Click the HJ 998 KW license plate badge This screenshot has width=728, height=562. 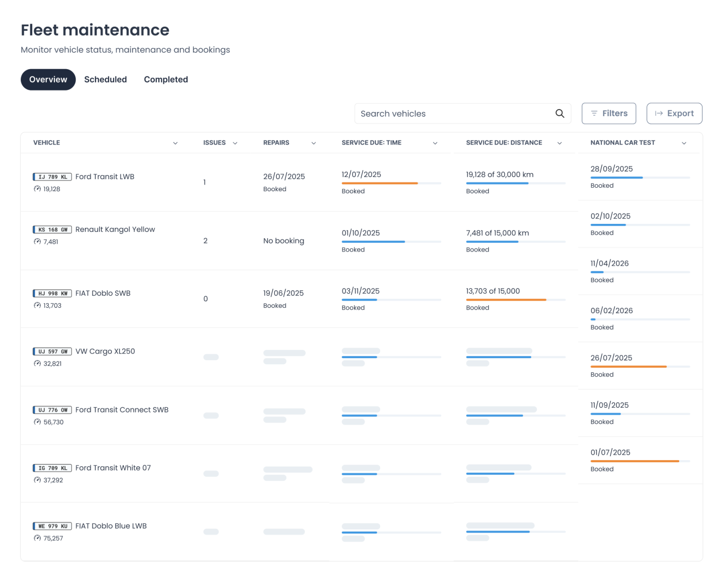tap(52, 294)
